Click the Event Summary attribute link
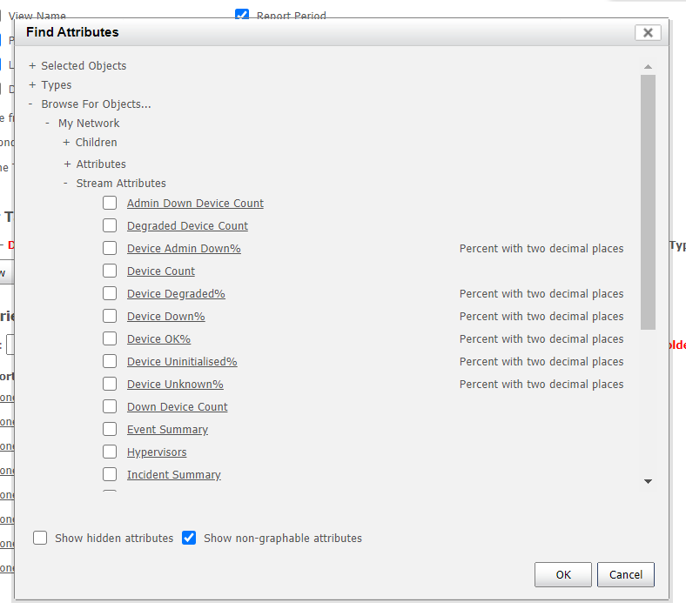Viewport: 686px width, 616px height. pos(167,430)
